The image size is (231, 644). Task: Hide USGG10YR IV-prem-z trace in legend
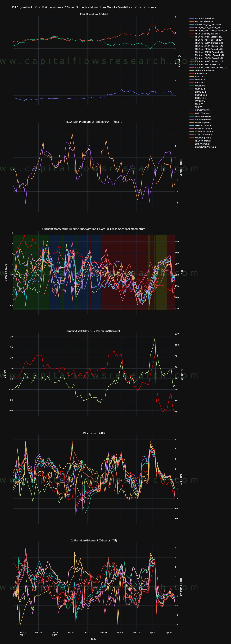[203, 147]
